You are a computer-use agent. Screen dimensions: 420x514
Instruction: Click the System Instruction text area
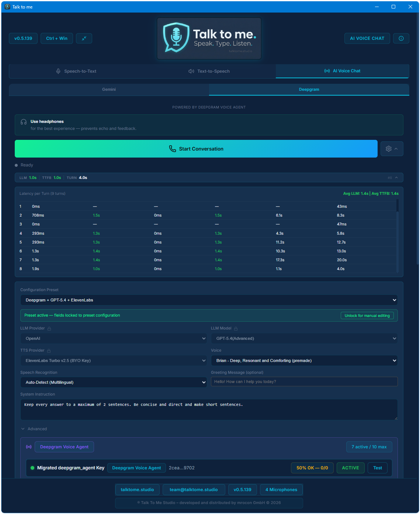coord(209,410)
